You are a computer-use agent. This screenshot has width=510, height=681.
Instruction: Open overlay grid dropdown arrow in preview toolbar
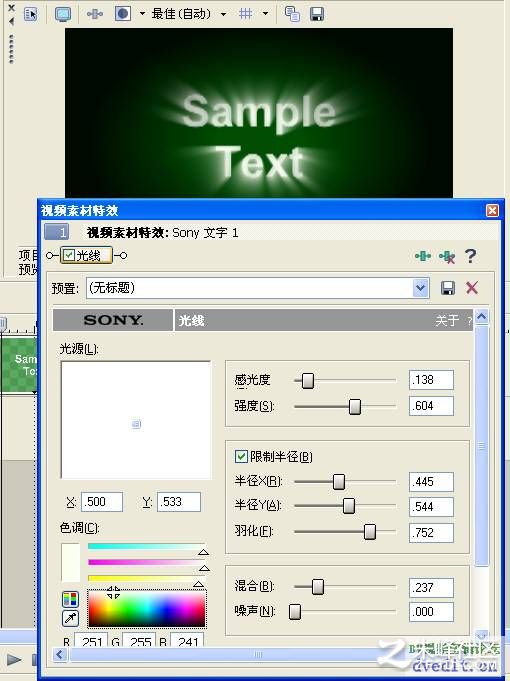265,14
